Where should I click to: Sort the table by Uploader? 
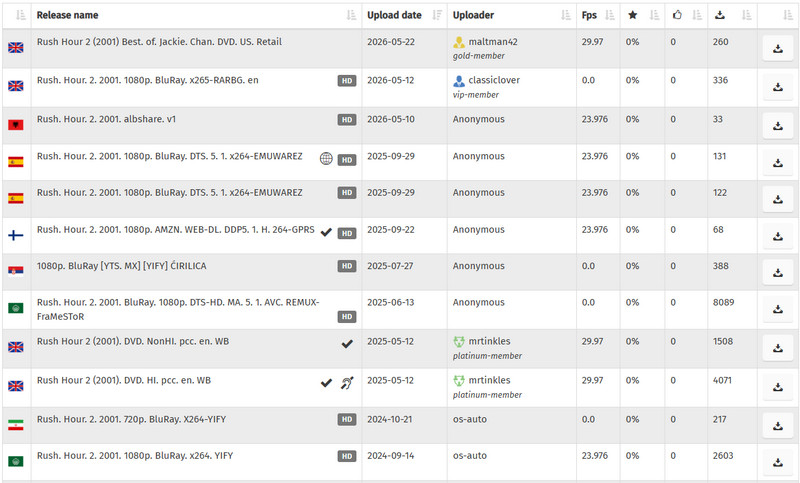[565, 15]
